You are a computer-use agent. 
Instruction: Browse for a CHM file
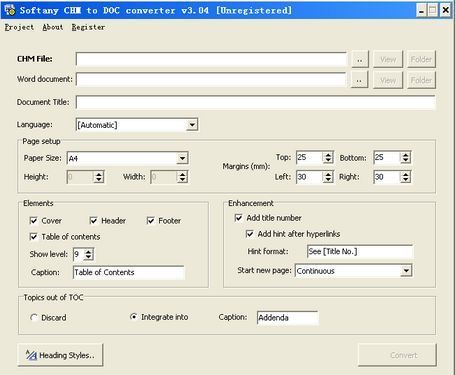(359, 60)
